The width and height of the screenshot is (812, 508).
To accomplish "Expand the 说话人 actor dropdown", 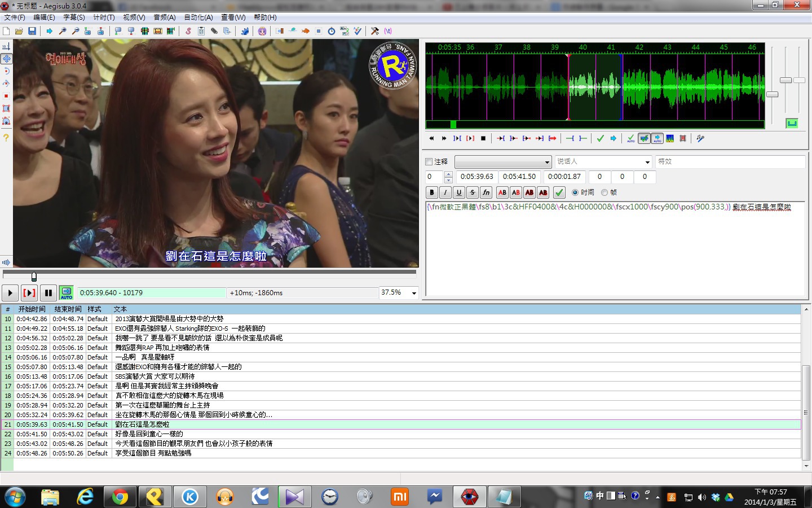I will coord(647,162).
